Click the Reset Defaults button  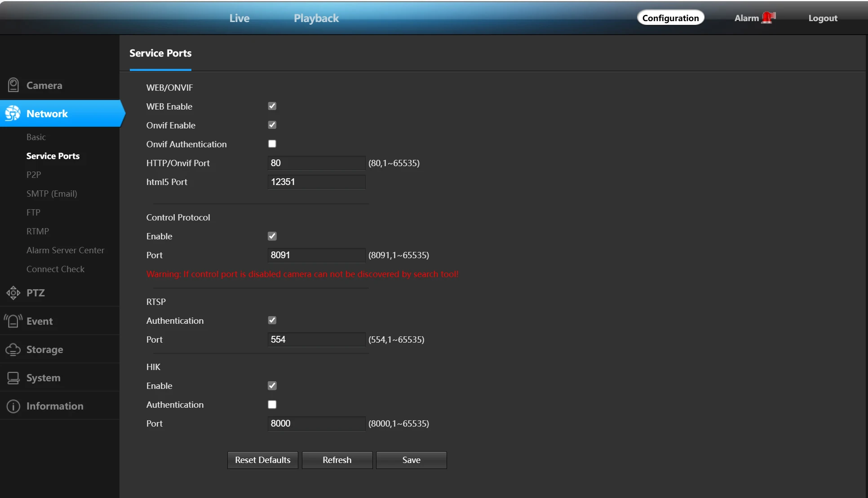(262, 460)
